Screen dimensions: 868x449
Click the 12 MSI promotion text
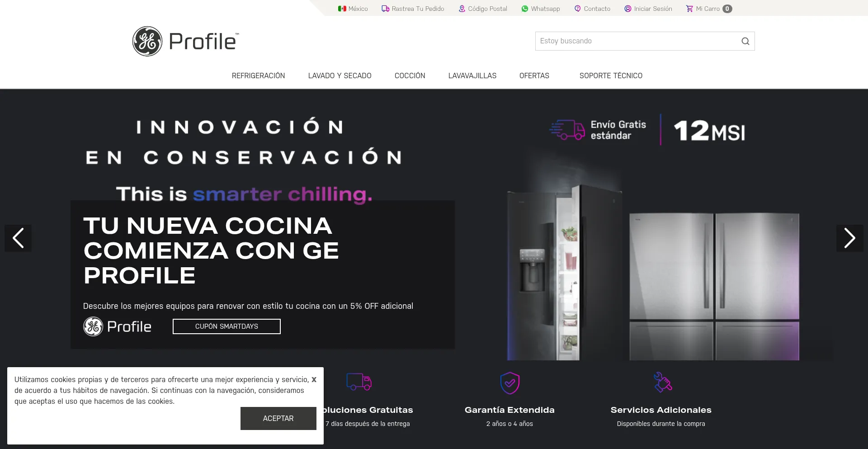[709, 131]
